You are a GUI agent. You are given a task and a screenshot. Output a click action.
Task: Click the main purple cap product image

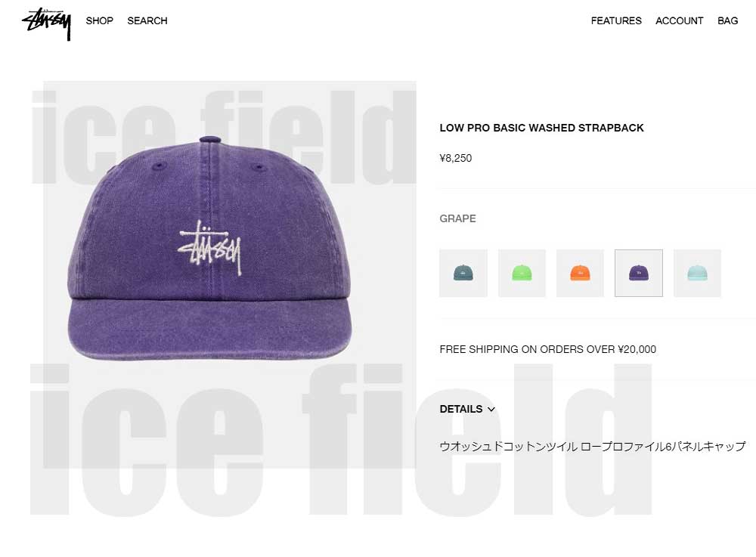(x=209, y=248)
